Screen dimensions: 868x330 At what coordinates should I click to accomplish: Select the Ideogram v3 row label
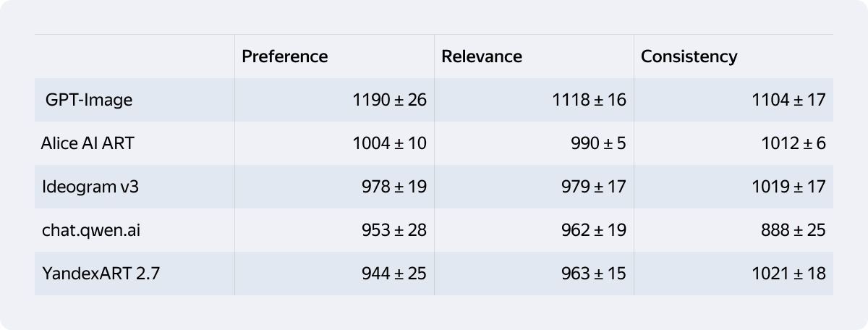pyautogui.click(x=90, y=187)
